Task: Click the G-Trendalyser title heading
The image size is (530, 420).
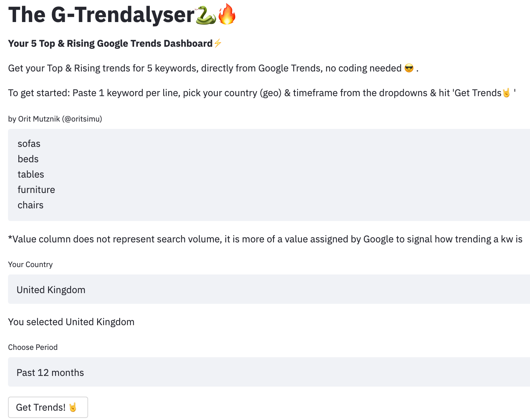Action: (x=101, y=15)
